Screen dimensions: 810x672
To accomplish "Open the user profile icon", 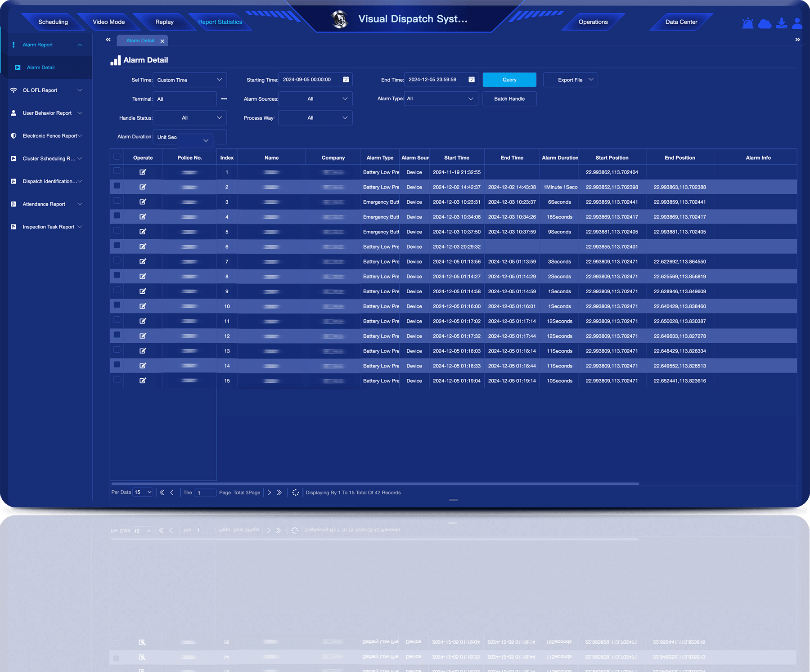I will 797,23.
